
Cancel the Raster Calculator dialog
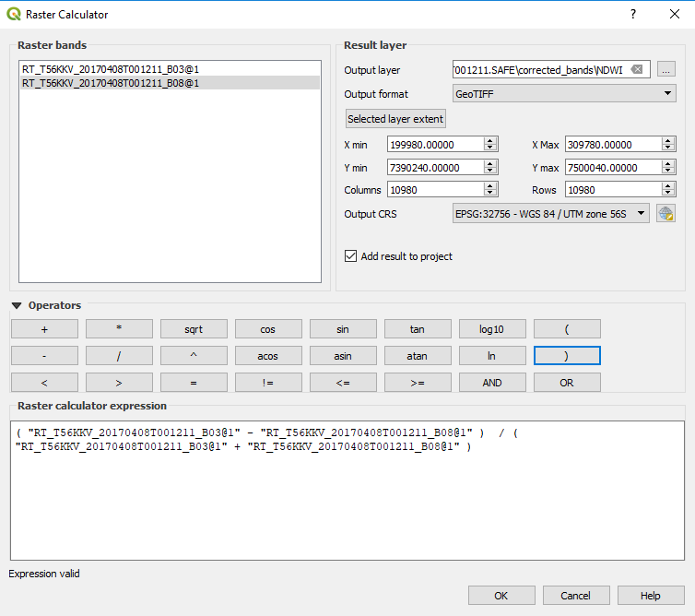pos(576,596)
